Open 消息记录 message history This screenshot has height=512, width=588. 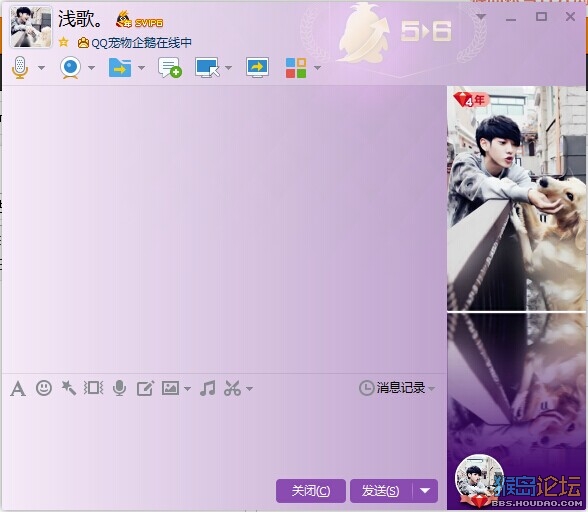point(392,388)
